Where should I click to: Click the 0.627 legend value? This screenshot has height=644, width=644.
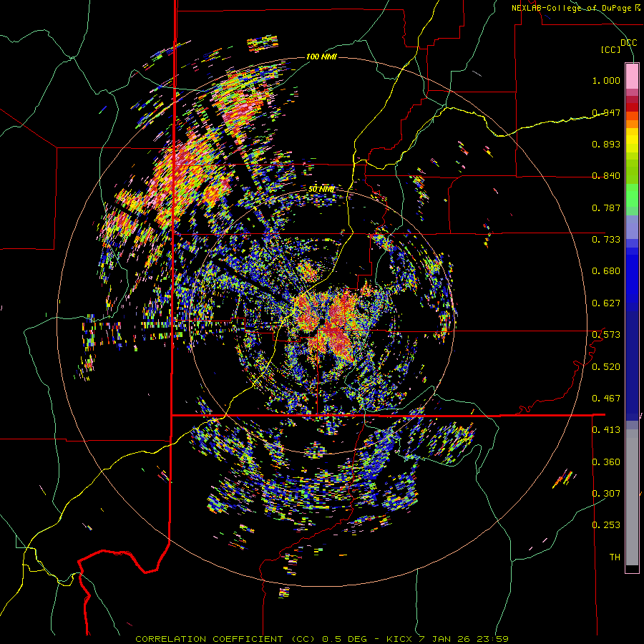[606, 303]
